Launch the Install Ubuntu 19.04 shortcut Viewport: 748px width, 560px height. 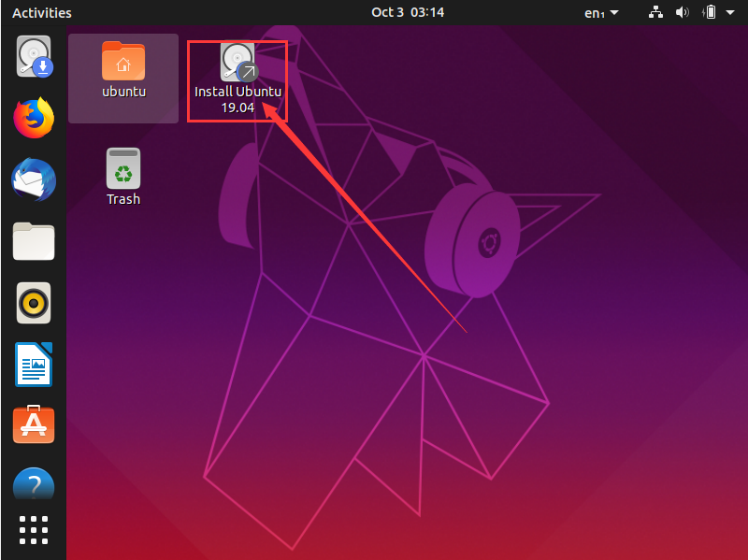click(237, 61)
